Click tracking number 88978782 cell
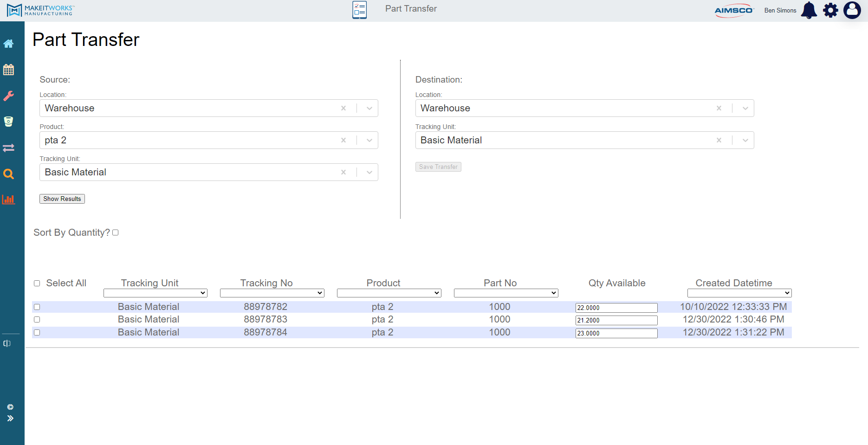 (x=266, y=307)
